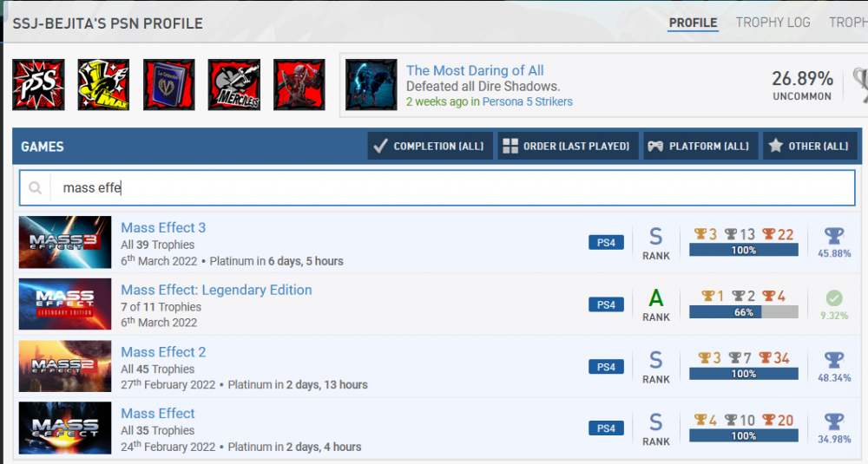Viewport: 868px width, 464px height.
Task: Open The Most Daring of All trophy link
Action: pyautogui.click(x=475, y=70)
